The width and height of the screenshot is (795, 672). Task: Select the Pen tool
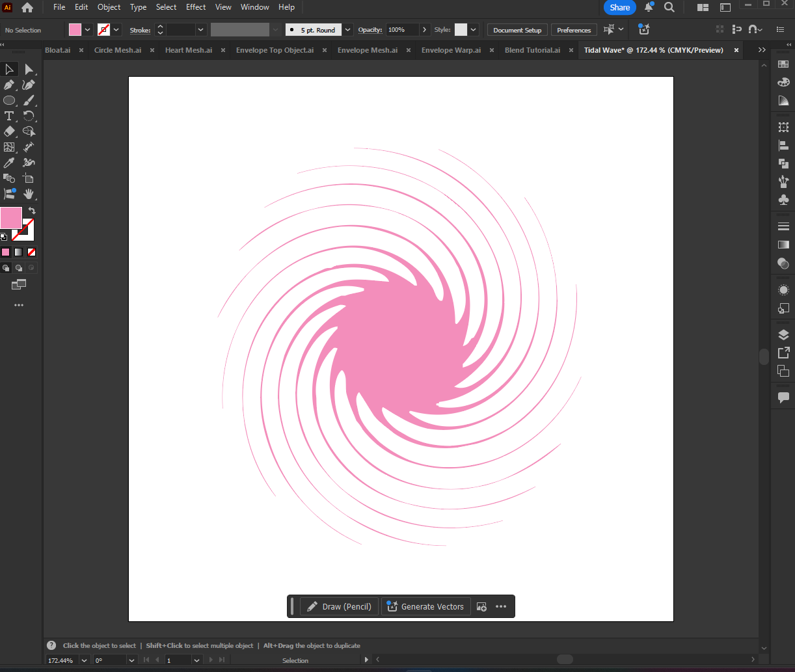click(9, 85)
